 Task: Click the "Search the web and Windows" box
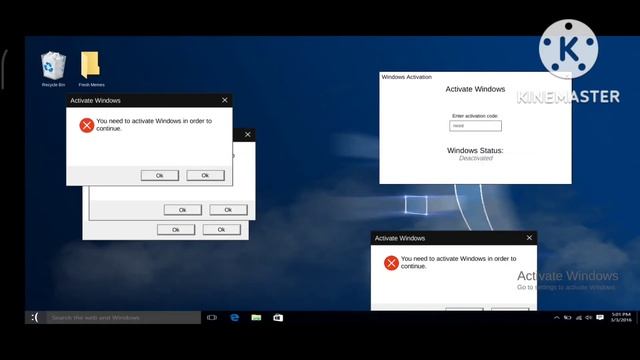(x=124, y=317)
